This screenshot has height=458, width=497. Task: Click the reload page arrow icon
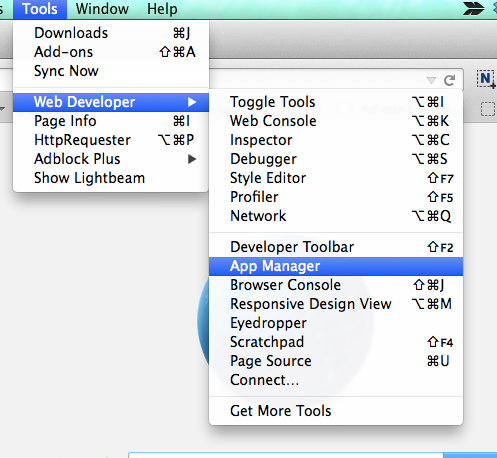click(x=450, y=80)
